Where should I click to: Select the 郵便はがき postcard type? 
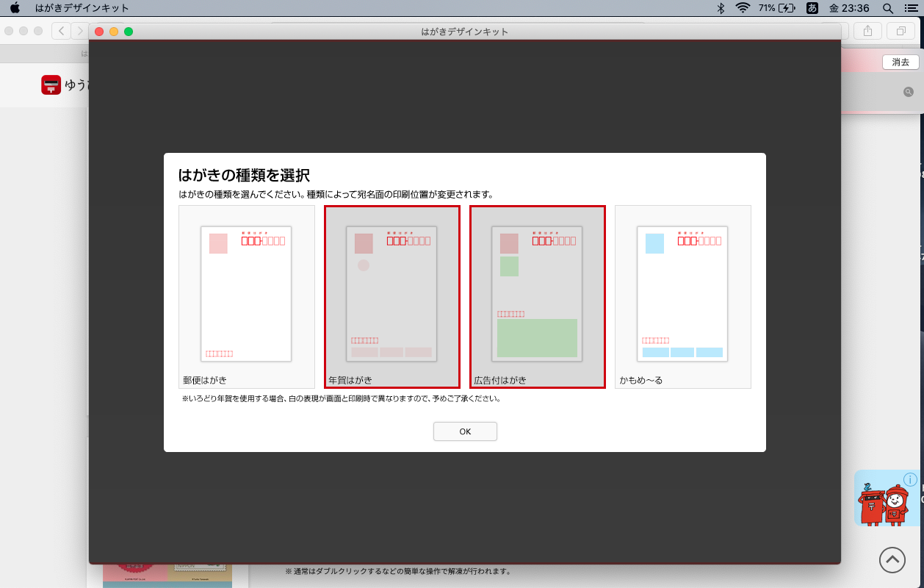(x=247, y=297)
